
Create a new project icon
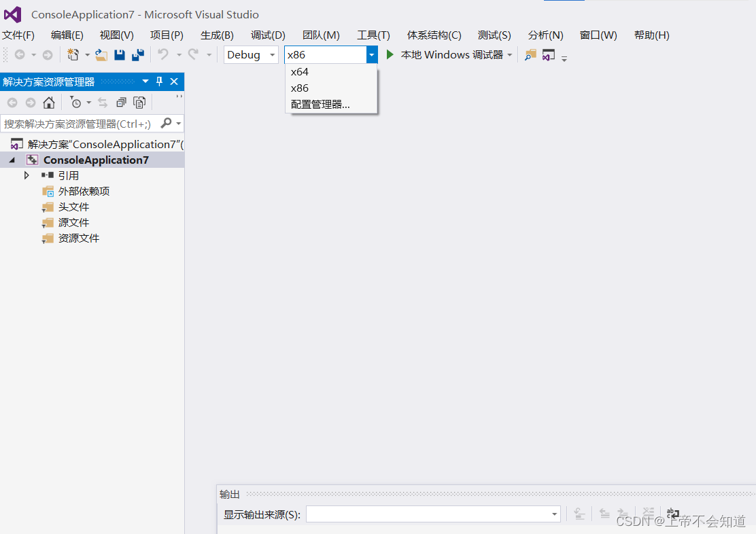pyautogui.click(x=73, y=55)
